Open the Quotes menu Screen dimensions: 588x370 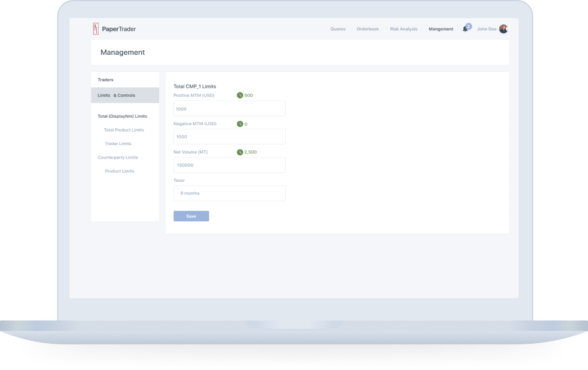click(x=338, y=29)
